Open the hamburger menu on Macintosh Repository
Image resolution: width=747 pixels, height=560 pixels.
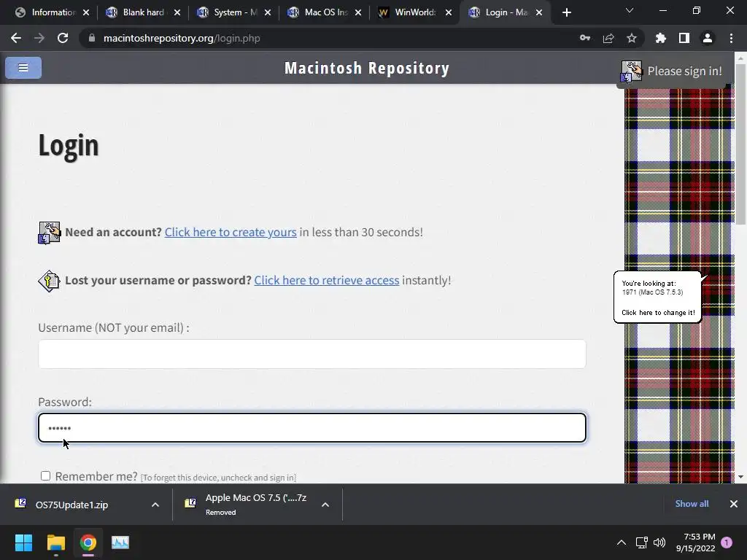(x=23, y=68)
